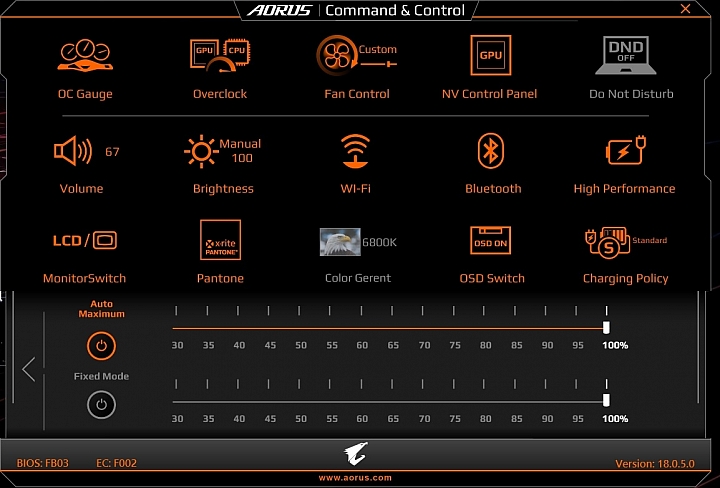Click the "NV Control Panel" label
Image resolution: width=720 pixels, height=488 pixels.
489,94
